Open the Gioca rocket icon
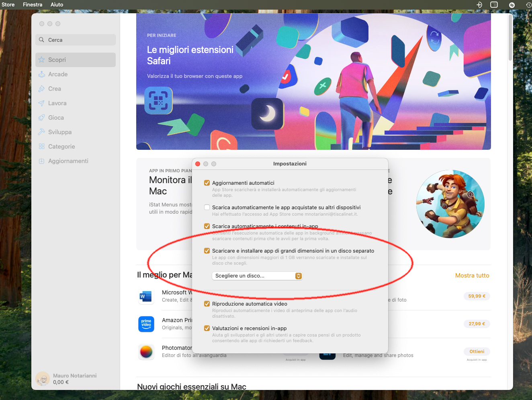The width and height of the screenshot is (532, 400). click(41, 118)
